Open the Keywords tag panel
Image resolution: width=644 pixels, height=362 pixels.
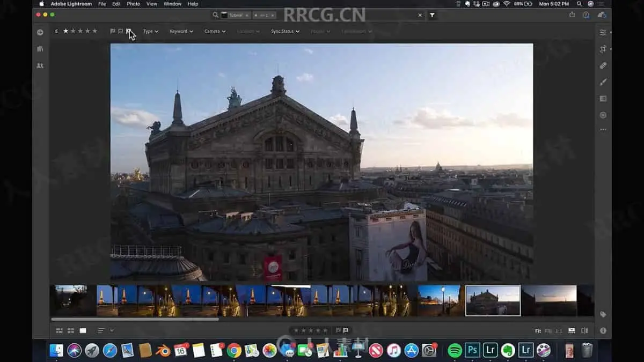pyautogui.click(x=603, y=314)
